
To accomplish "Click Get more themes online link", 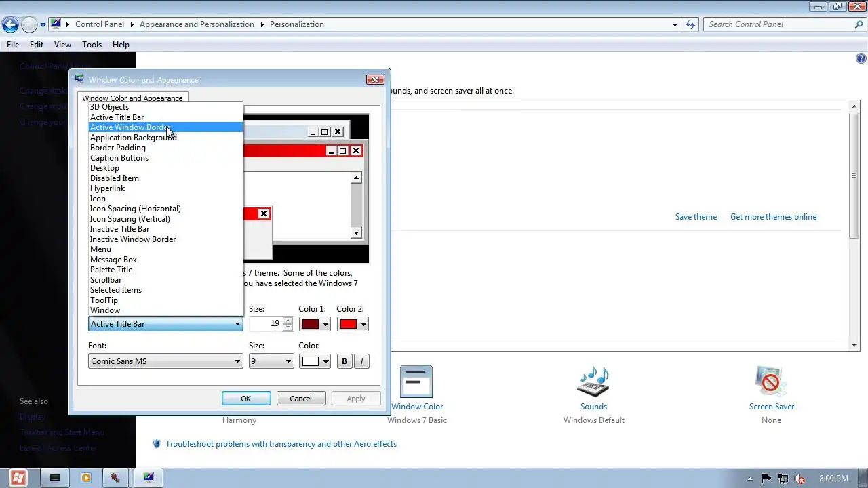I will coord(773,217).
